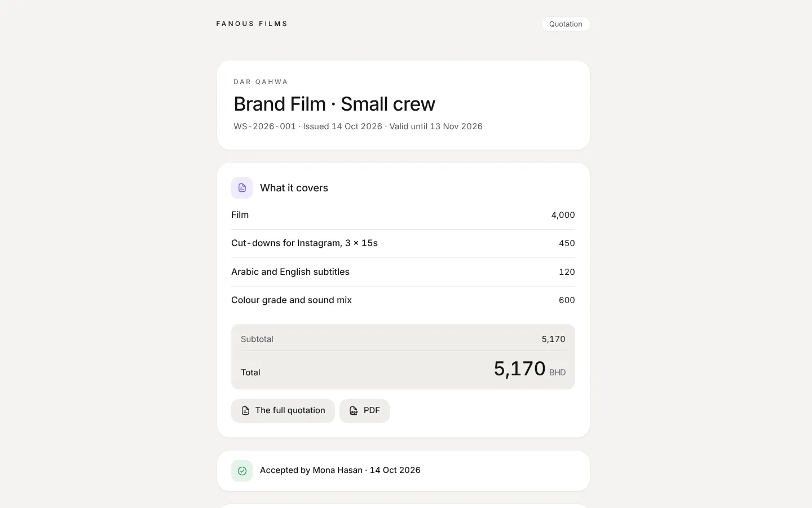Image resolution: width=812 pixels, height=508 pixels.
Task: Click the 4,000 amount for Film
Action: [x=563, y=215]
